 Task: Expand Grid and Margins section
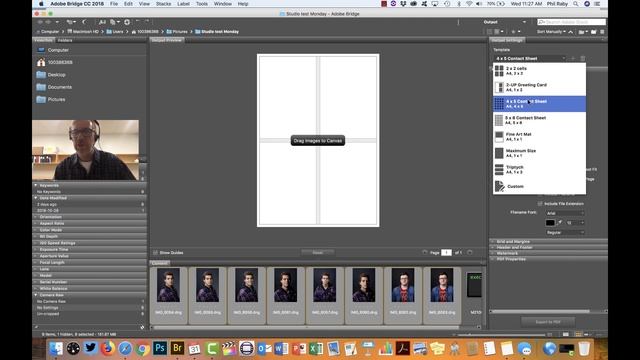point(548,242)
